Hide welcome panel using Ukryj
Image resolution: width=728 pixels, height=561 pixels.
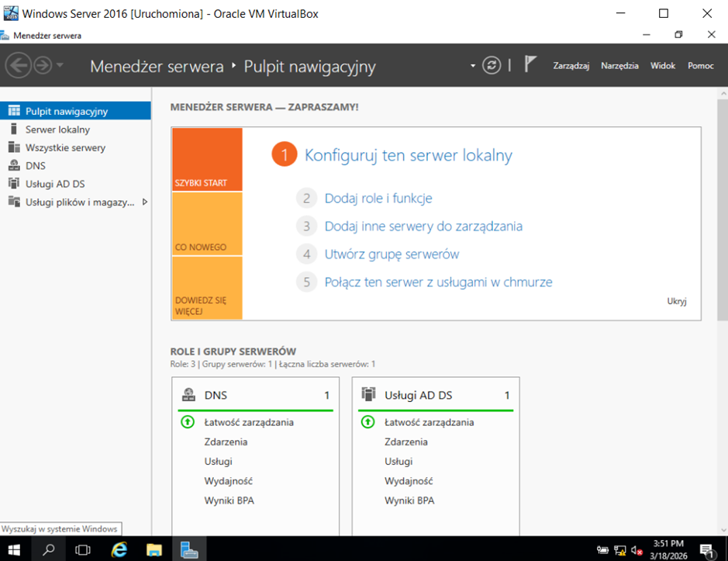[x=676, y=302]
